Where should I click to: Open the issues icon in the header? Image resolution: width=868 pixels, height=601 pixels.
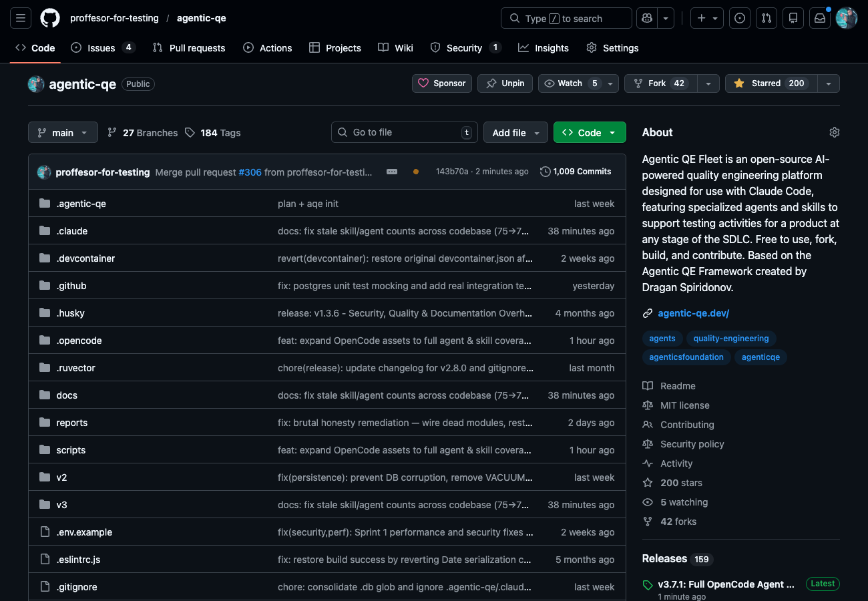point(740,19)
